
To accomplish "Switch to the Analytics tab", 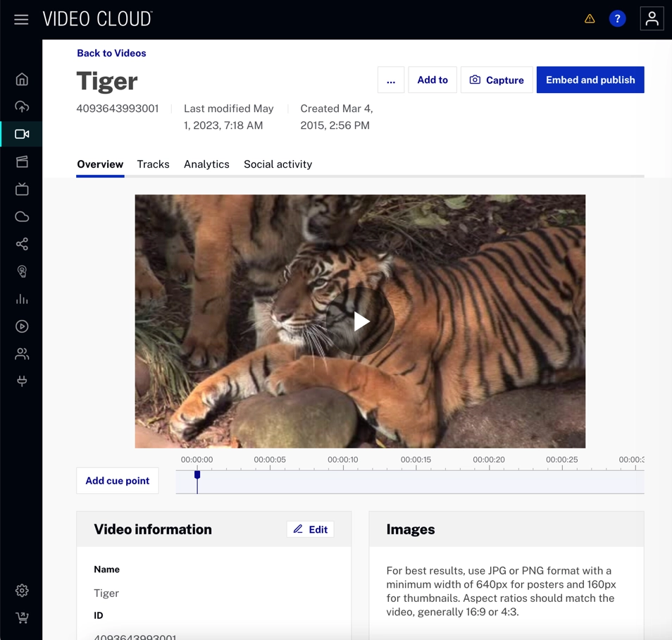I will tap(206, 164).
